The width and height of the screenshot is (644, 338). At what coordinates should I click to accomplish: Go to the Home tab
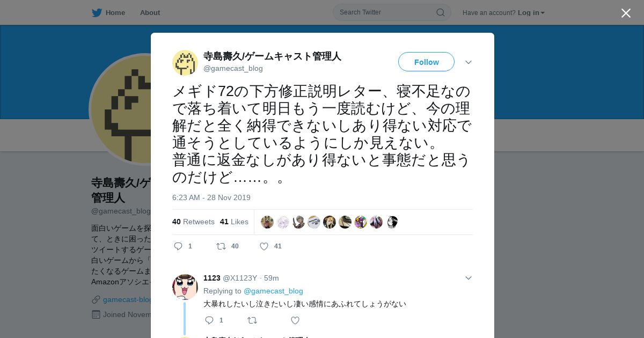(x=115, y=12)
